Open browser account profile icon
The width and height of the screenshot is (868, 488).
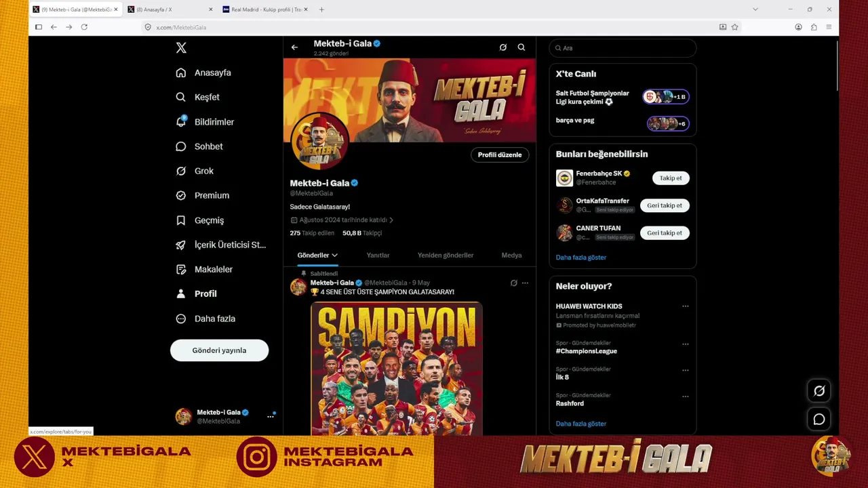click(798, 27)
